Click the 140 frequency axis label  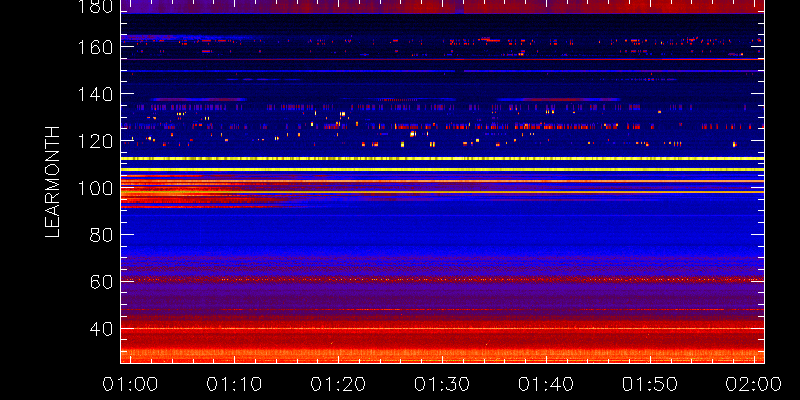click(x=93, y=94)
